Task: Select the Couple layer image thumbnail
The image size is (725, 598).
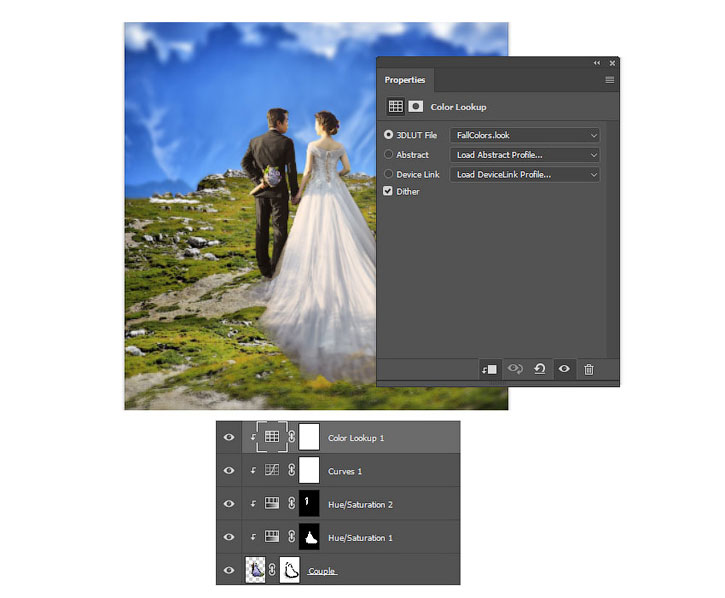Action: [x=255, y=570]
